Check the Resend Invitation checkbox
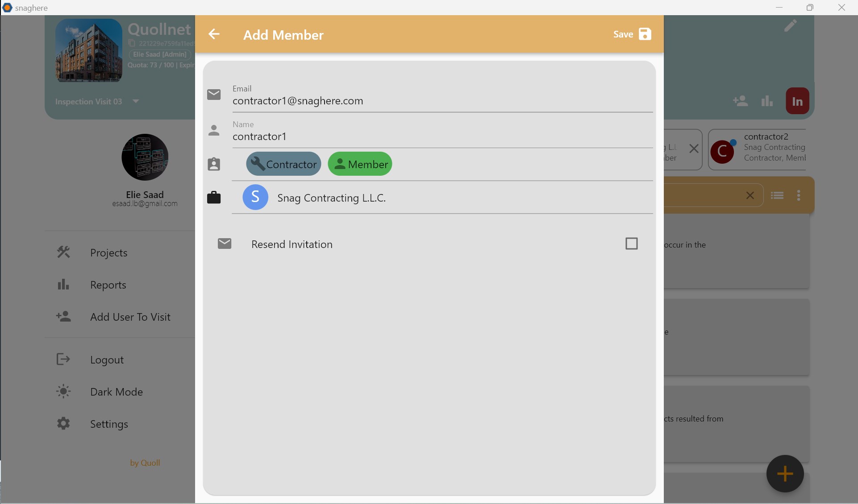 (631, 244)
